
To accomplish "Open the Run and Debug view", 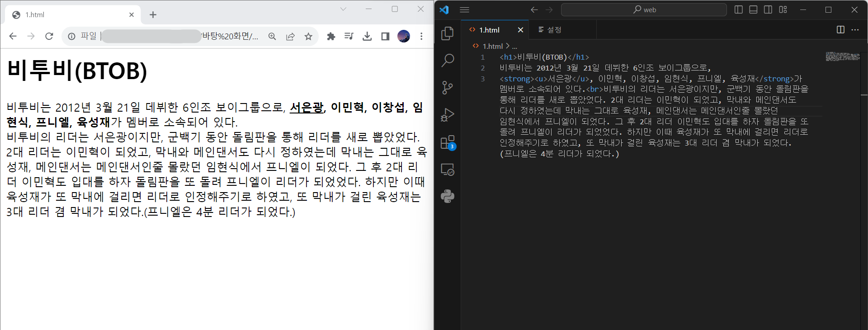I will click(x=448, y=115).
